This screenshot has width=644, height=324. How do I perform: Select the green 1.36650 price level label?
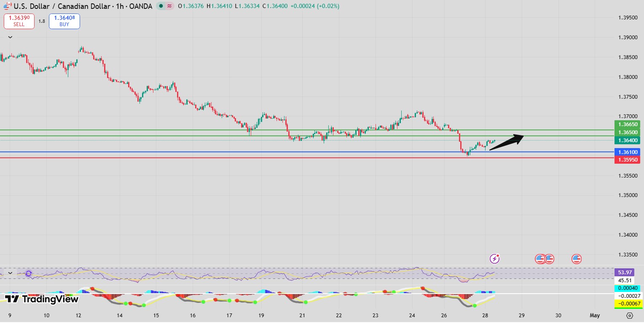coord(628,124)
